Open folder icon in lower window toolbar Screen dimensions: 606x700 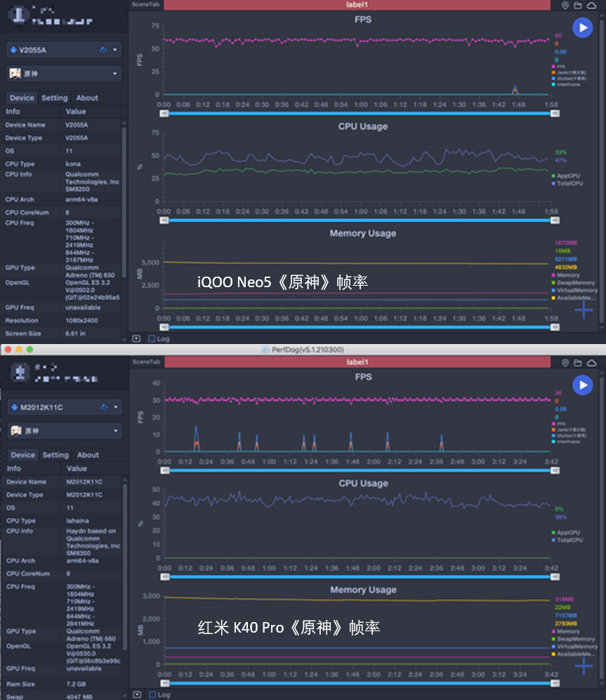point(578,363)
